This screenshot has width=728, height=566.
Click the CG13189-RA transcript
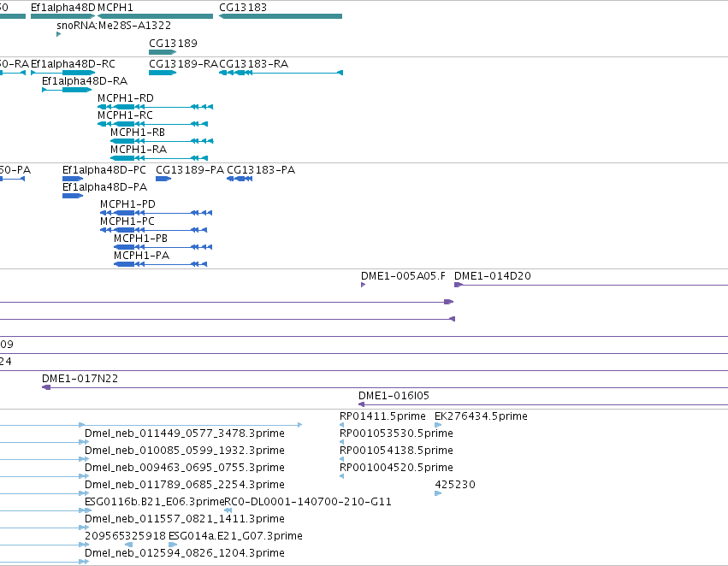163,73
